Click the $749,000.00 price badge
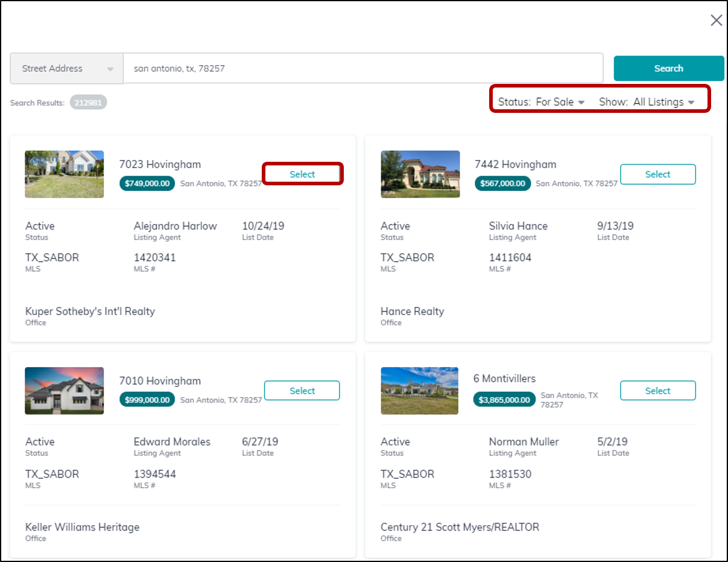The width and height of the screenshot is (728, 562). tap(147, 183)
